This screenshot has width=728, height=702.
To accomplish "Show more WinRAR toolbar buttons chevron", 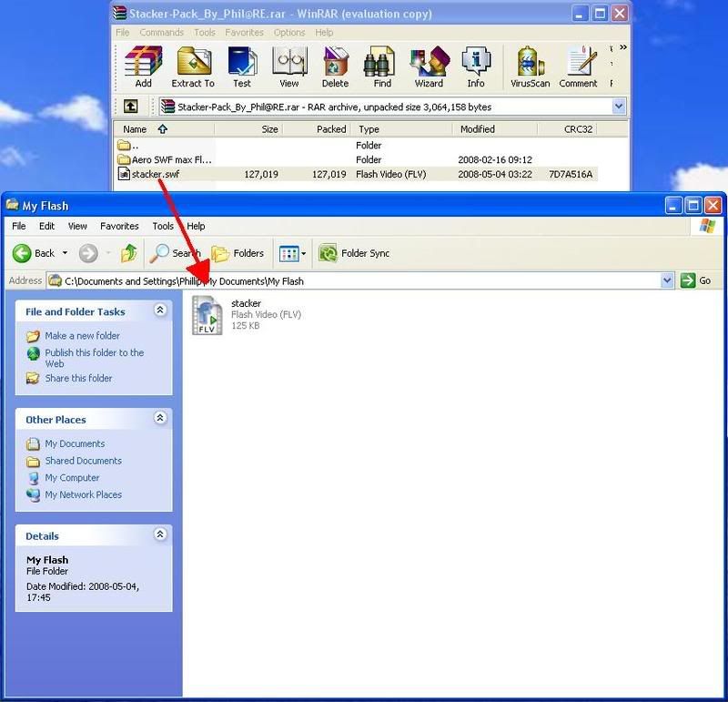I will [x=623, y=47].
